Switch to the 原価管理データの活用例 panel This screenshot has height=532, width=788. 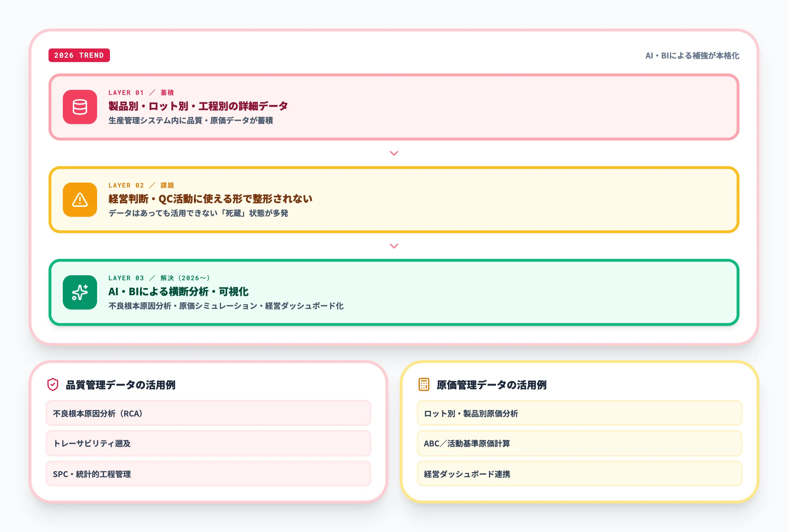pos(491,385)
